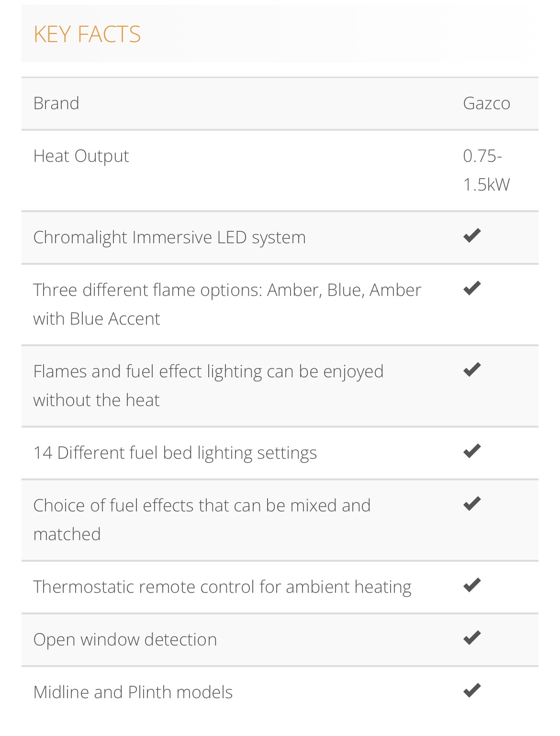Click the Gazco brand value
Viewport: 560px width, 736px height.
487,103
